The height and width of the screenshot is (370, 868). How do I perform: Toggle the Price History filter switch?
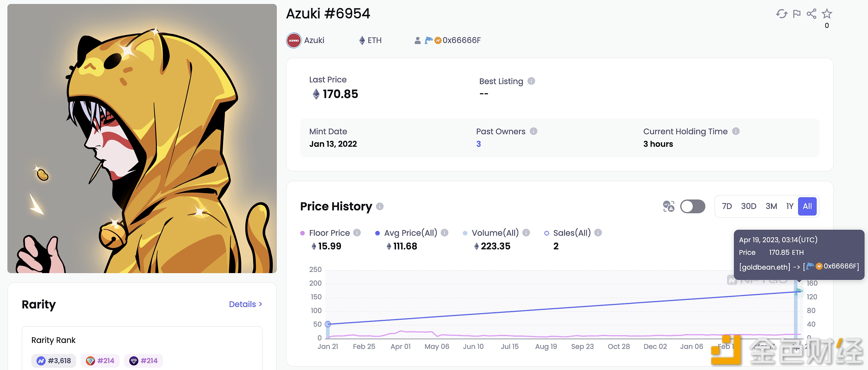pos(693,206)
